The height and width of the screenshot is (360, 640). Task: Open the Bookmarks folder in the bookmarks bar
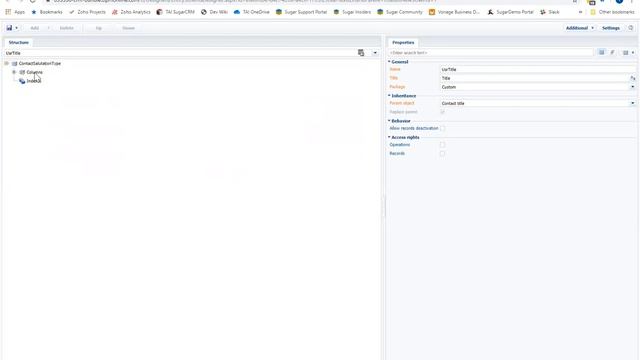47,12
